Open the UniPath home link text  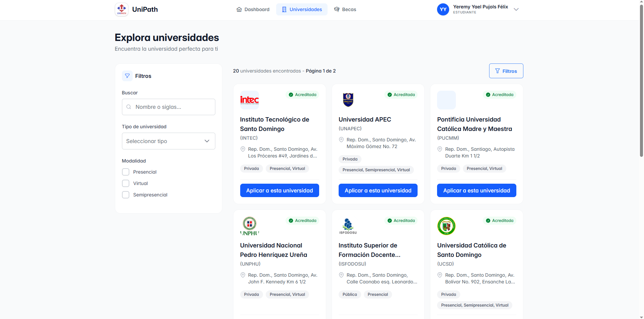pos(145,9)
